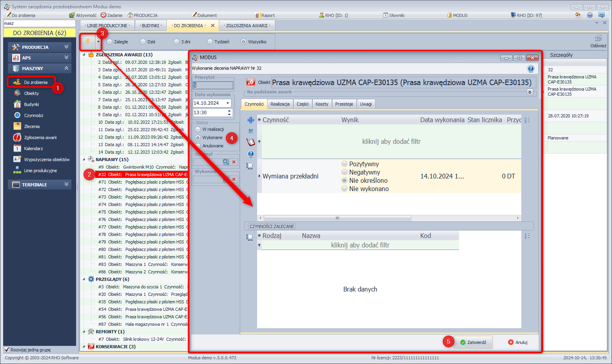Click the Priorytet input field
612x364 pixels.
click(x=213, y=85)
